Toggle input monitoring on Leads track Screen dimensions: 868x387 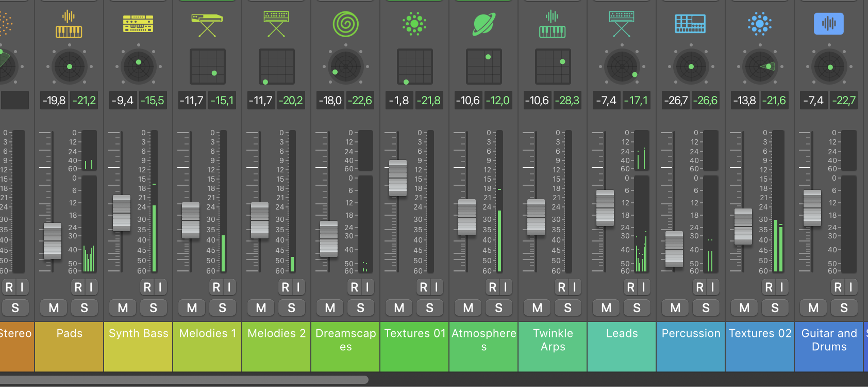643,287
